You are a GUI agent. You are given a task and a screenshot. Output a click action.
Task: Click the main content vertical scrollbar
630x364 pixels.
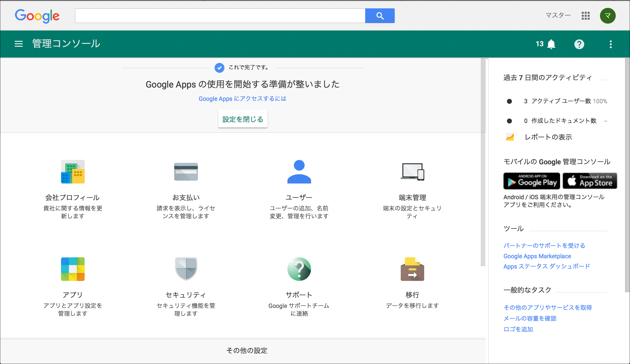483,162
